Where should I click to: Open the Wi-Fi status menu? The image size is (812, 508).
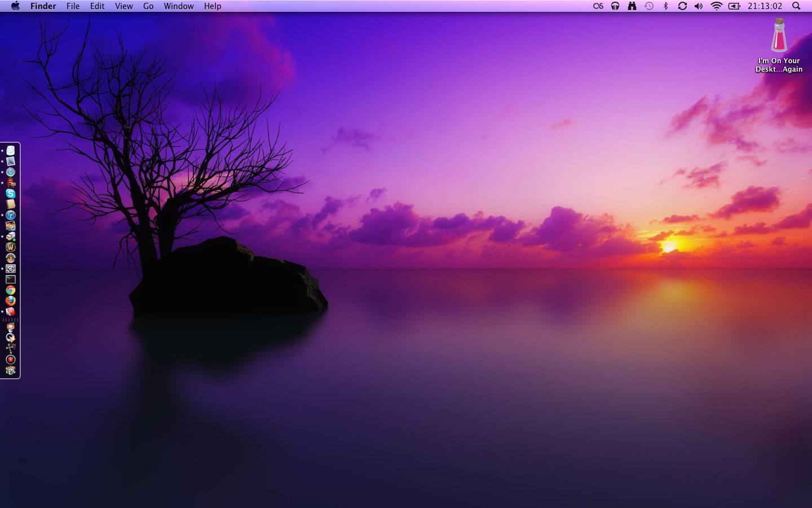(716, 6)
